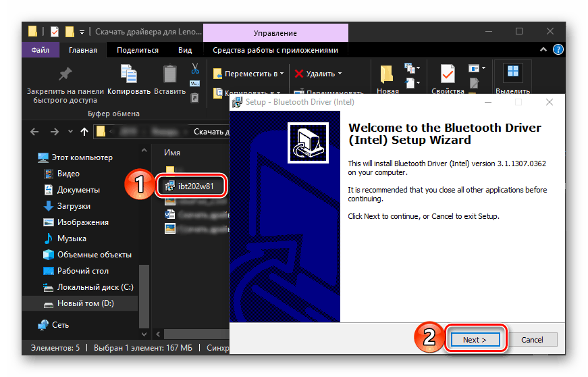Open the Easy access dropdown in ribbon
This screenshot has height=377, width=588.
pos(412,82)
